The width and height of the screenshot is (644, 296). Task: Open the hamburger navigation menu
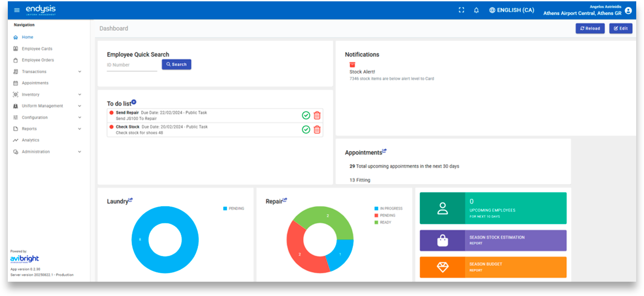tap(17, 10)
